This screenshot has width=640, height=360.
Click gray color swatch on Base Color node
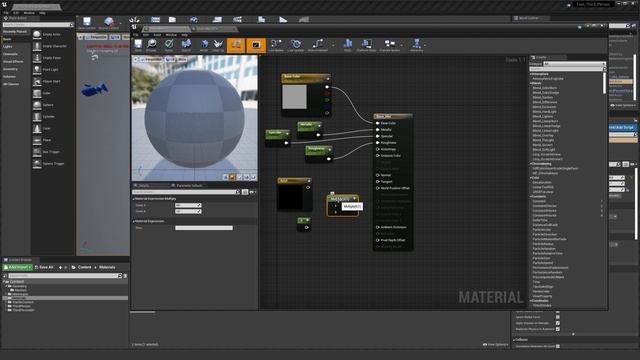pyautogui.click(x=294, y=97)
